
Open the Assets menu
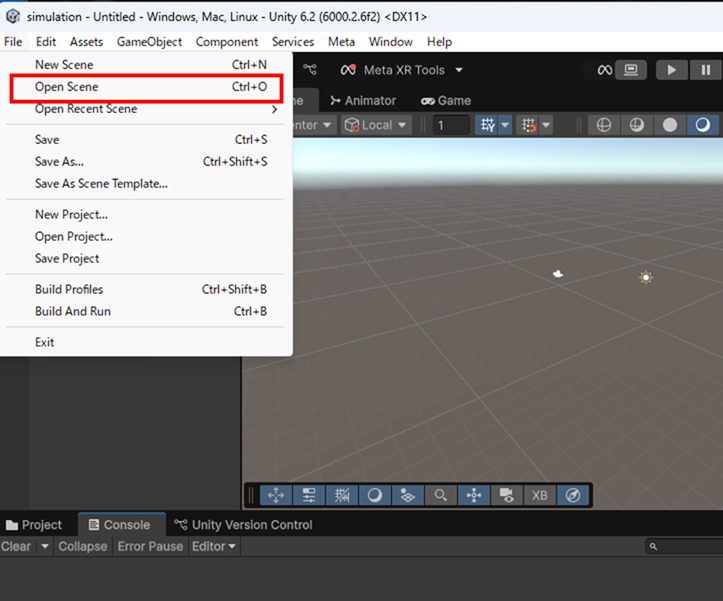[x=86, y=42]
